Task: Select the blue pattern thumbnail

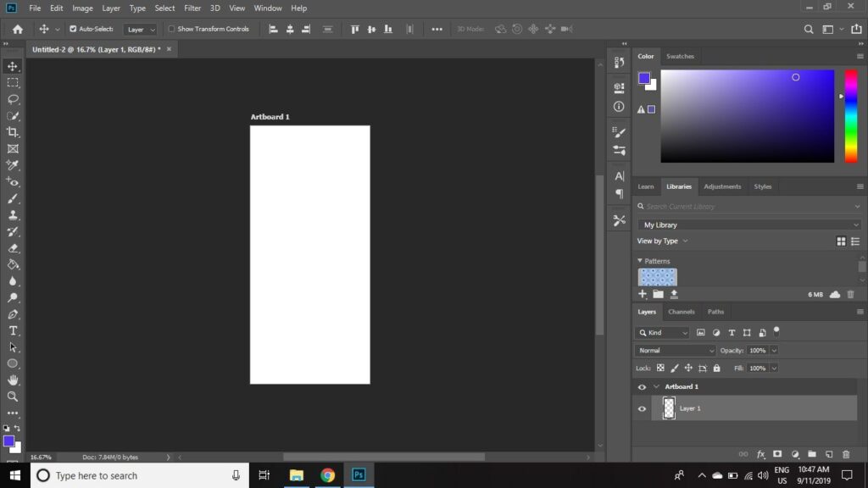Action: (x=658, y=277)
